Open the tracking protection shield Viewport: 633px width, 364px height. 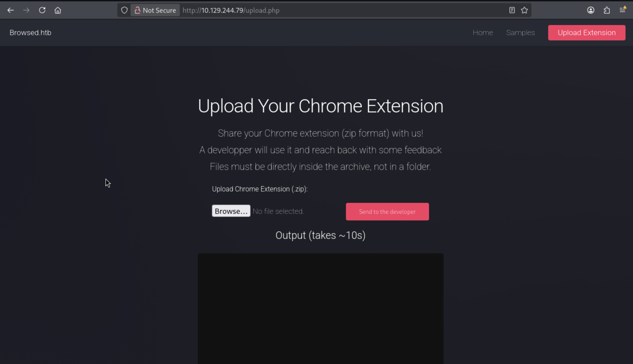124,10
